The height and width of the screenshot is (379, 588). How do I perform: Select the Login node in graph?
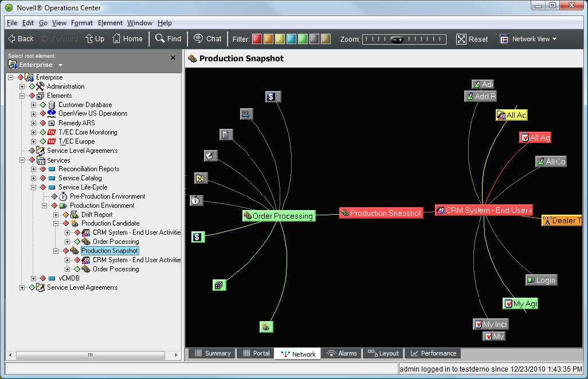click(542, 280)
